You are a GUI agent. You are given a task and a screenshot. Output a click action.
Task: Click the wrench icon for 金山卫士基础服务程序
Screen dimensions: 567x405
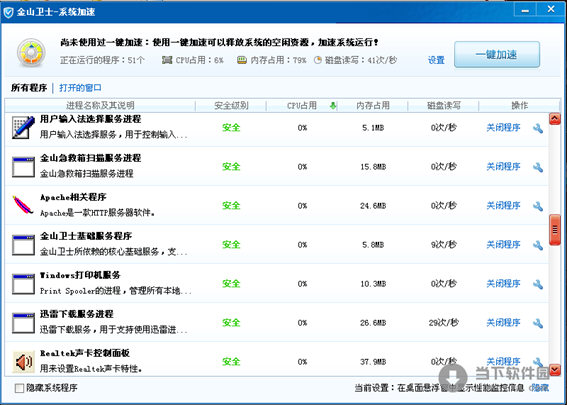[538, 246]
